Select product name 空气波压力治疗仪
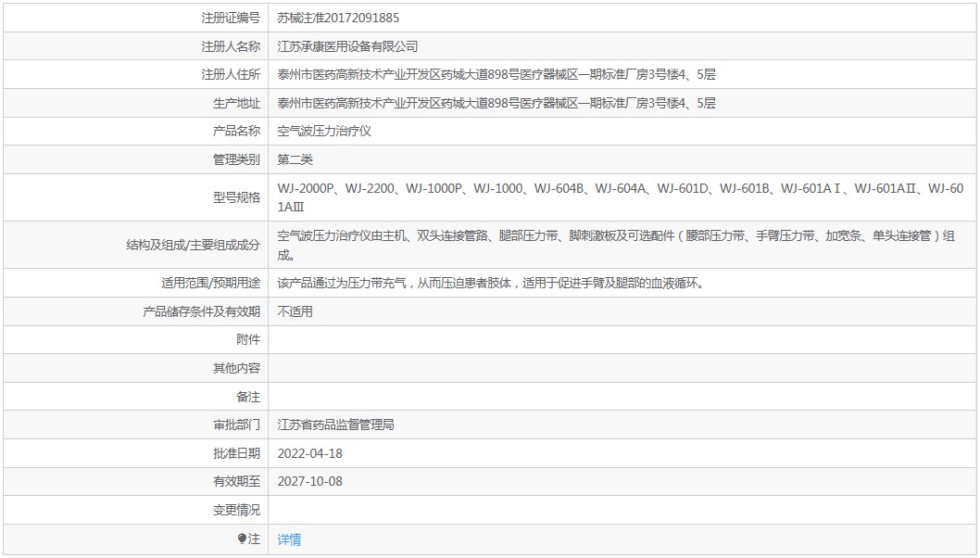980x558 pixels. (x=324, y=132)
